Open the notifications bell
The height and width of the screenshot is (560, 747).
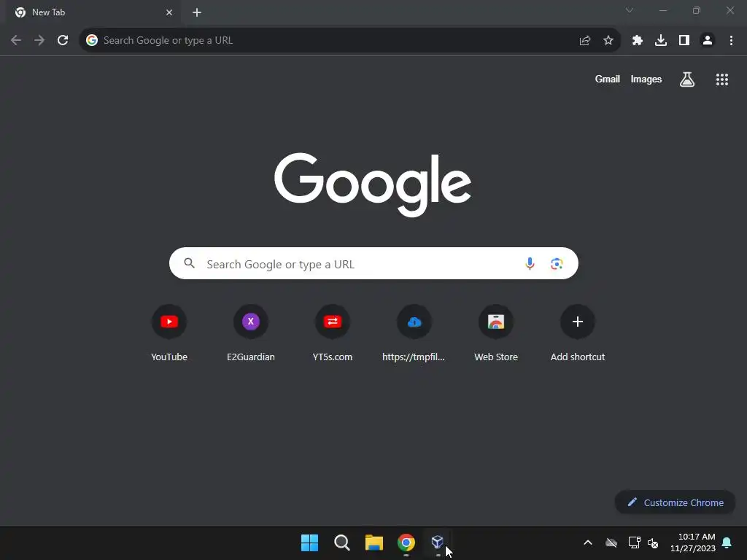point(727,542)
